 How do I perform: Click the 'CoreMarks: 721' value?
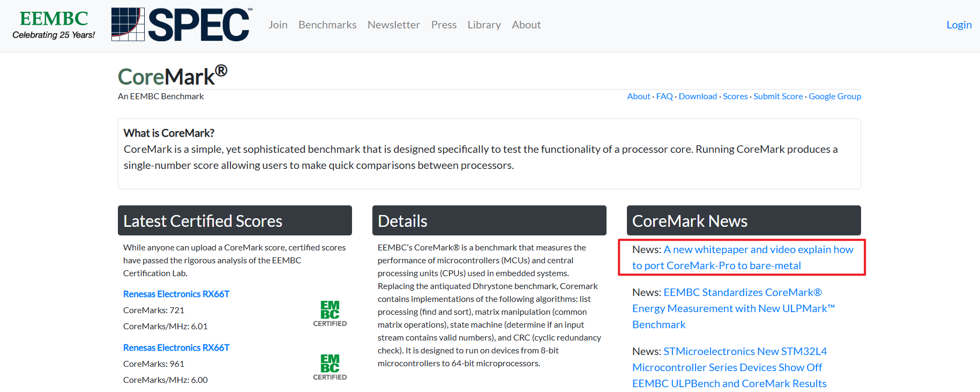point(154,310)
